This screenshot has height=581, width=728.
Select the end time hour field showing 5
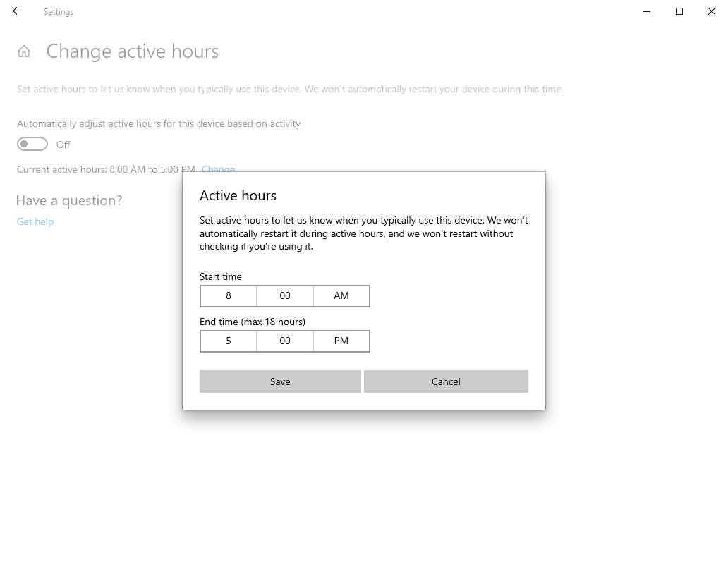tap(228, 341)
